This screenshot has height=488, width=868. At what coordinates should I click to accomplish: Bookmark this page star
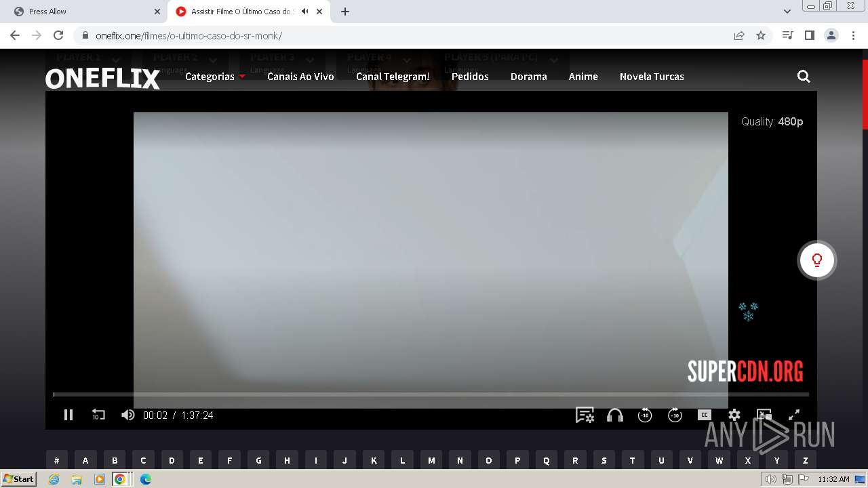761,35
